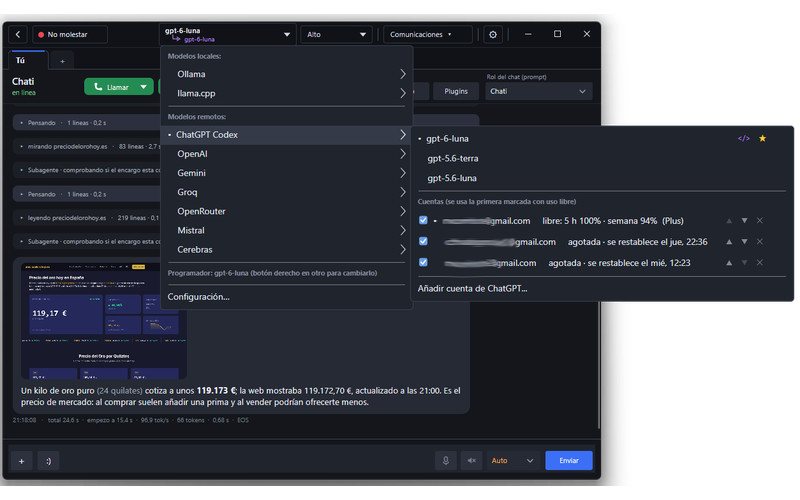Open the Plugins button
The height and width of the screenshot is (500, 800).
tap(456, 91)
